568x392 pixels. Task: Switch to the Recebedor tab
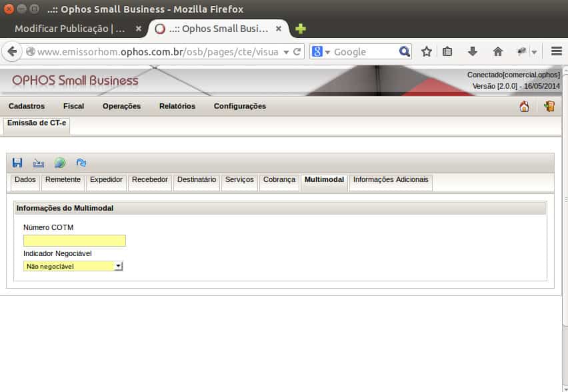[x=149, y=182]
